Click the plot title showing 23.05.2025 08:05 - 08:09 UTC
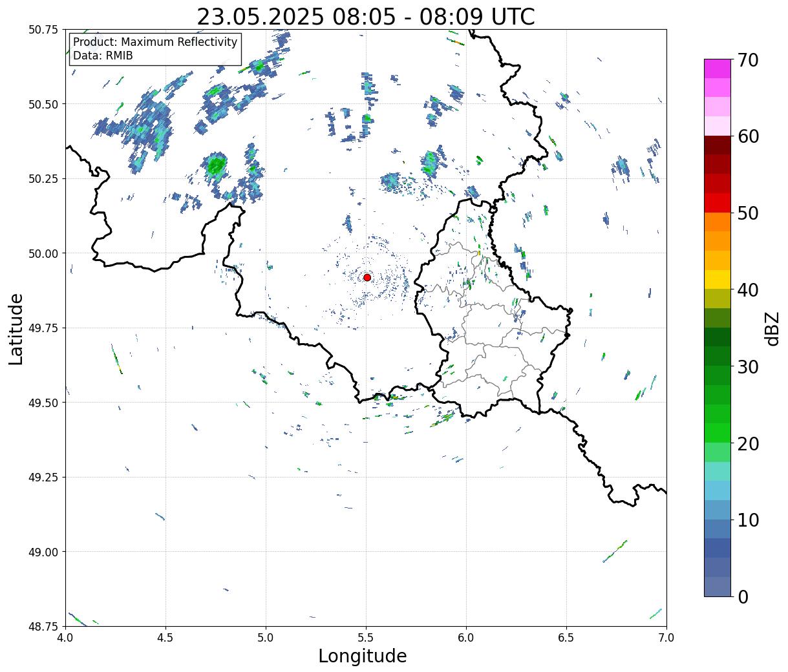The height and width of the screenshot is (672, 788). pyautogui.click(x=366, y=17)
